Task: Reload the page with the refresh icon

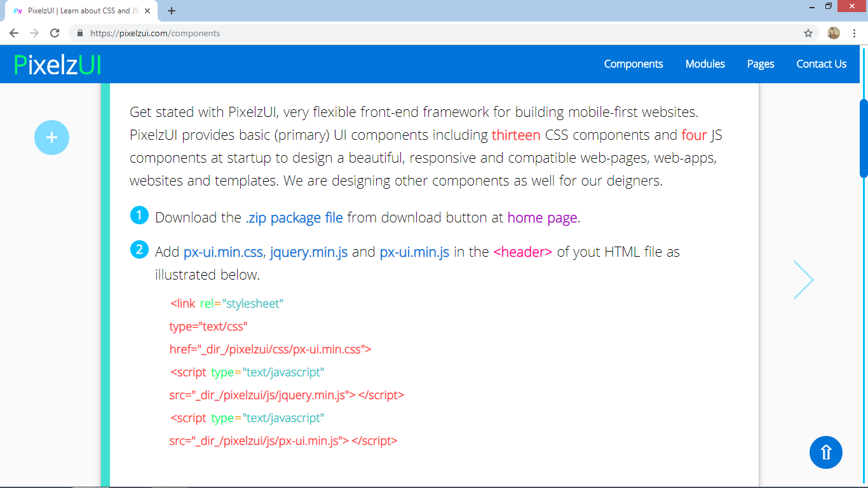Action: 55,33
